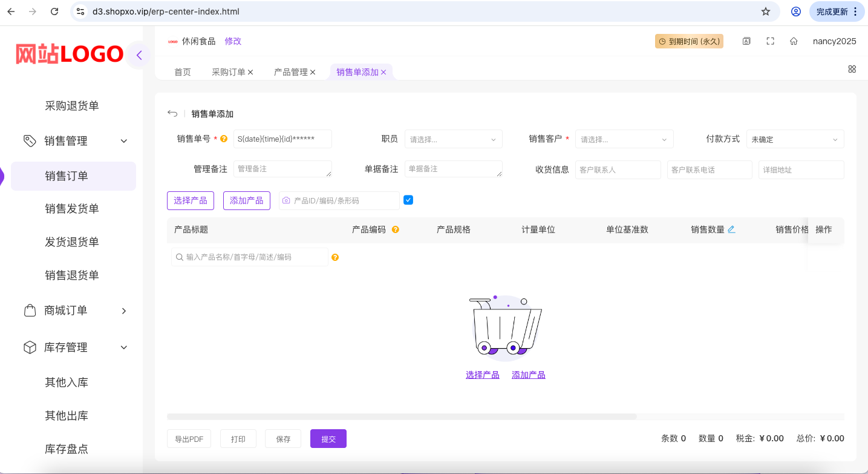The height and width of the screenshot is (474, 868).
Task: Open the 付款方式 dropdown
Action: pyautogui.click(x=795, y=139)
